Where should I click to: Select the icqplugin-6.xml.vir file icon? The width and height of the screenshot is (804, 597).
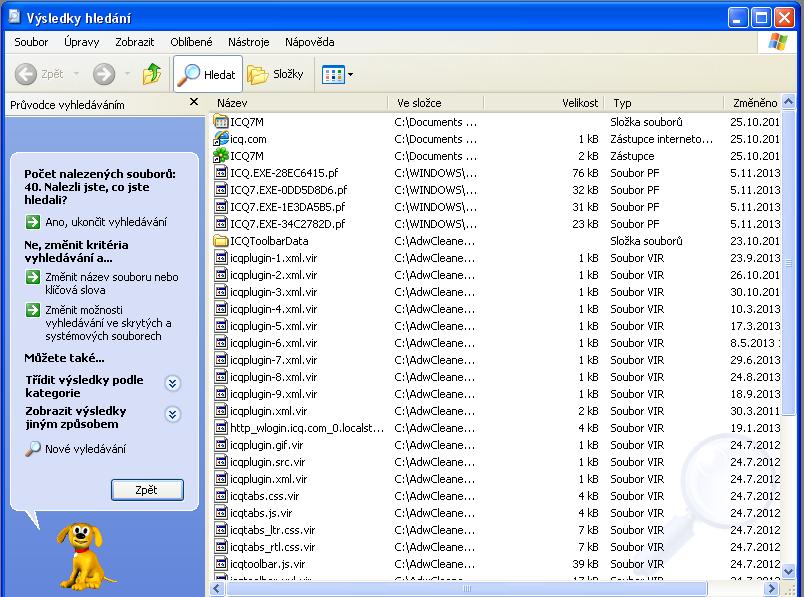point(220,343)
